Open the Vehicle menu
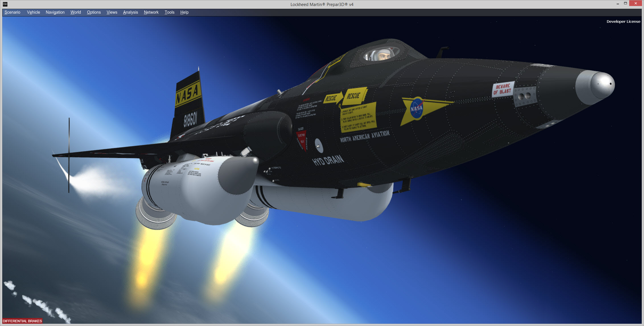The width and height of the screenshot is (644, 326). pyautogui.click(x=33, y=12)
